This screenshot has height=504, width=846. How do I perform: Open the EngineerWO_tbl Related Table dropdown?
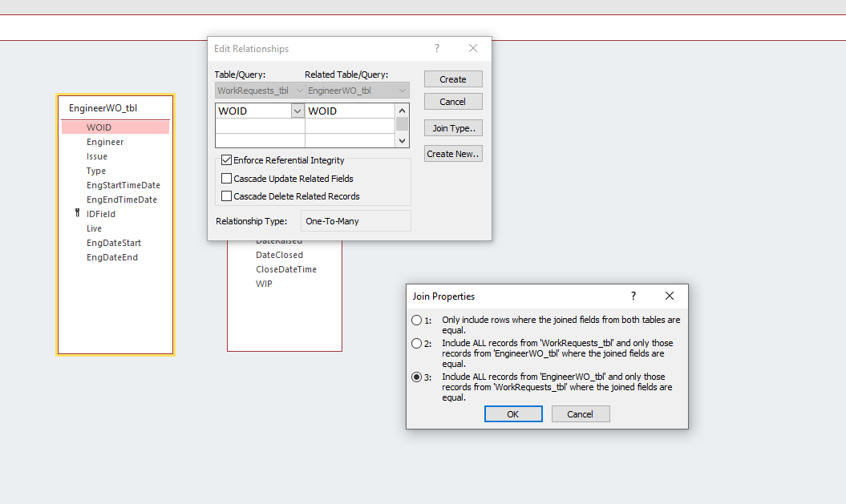point(402,91)
